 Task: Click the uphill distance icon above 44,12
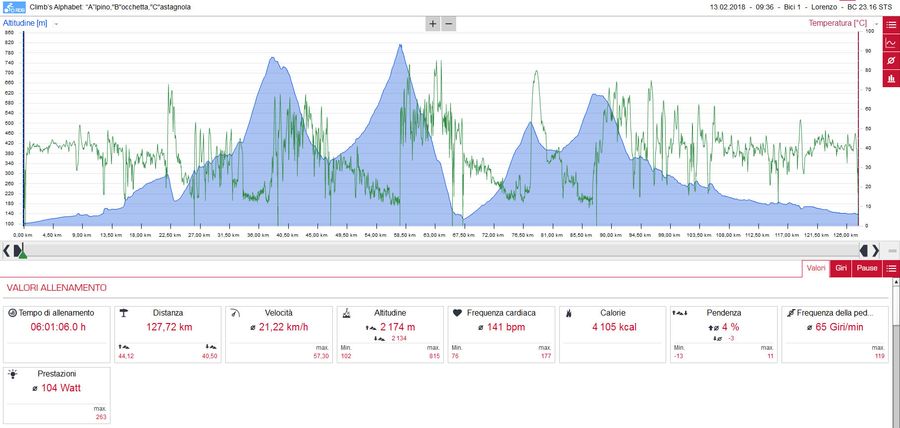(123, 347)
